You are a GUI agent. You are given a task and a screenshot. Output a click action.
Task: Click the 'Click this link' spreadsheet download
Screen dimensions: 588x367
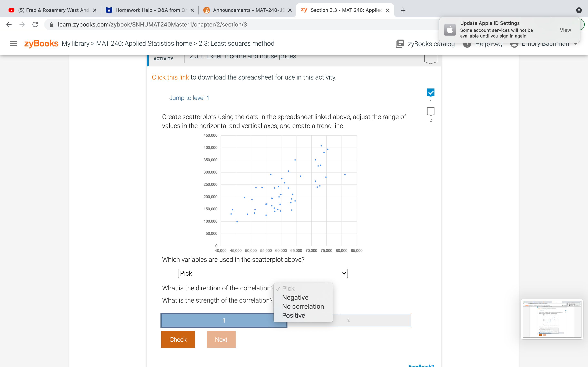(171, 77)
